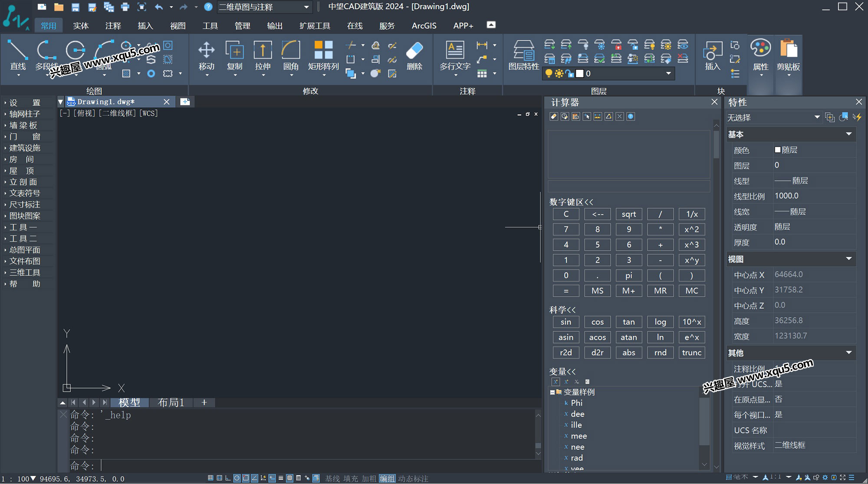
Task: Collapse the 数字键区 keypad section
Action: pyautogui.click(x=571, y=202)
